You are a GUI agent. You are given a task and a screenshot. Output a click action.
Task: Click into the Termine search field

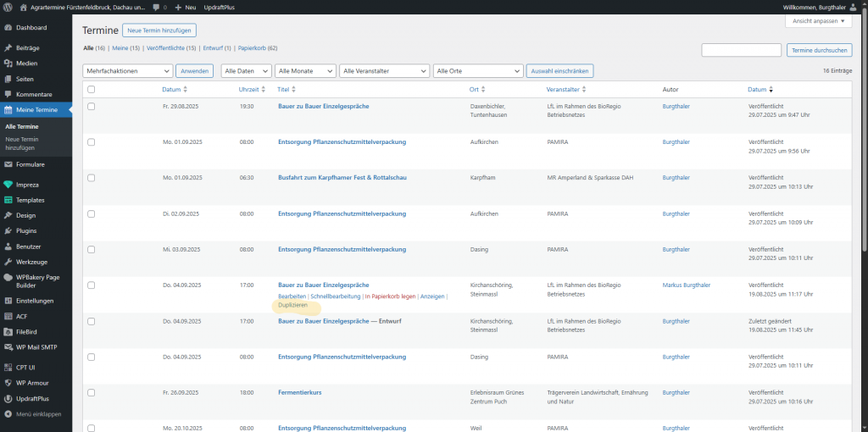coord(741,50)
